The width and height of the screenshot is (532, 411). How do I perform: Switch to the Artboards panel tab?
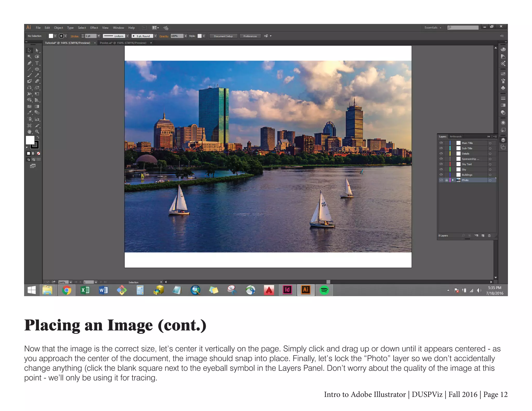(x=456, y=136)
